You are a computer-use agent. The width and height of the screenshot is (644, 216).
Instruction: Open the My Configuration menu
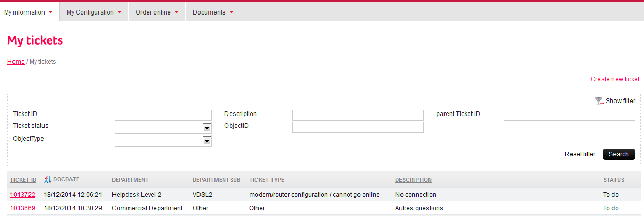point(94,12)
